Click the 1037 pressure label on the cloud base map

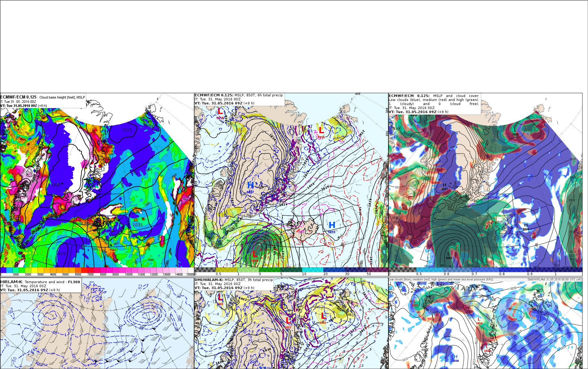tap(56, 185)
